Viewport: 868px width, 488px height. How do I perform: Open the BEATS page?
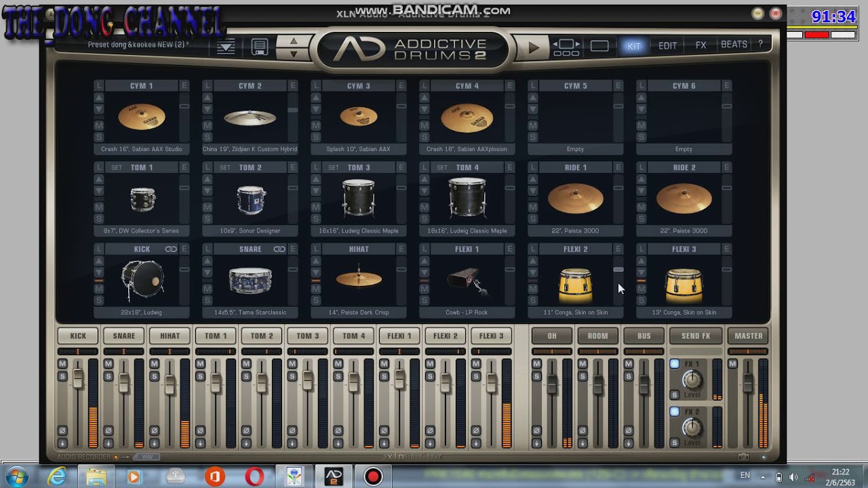pos(734,45)
